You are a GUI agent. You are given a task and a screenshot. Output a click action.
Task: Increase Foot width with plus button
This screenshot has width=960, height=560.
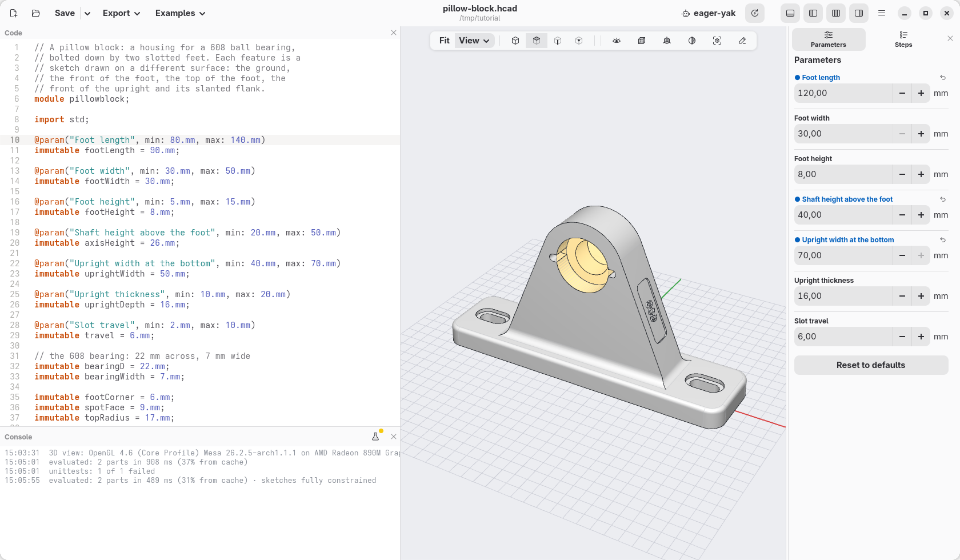(921, 134)
